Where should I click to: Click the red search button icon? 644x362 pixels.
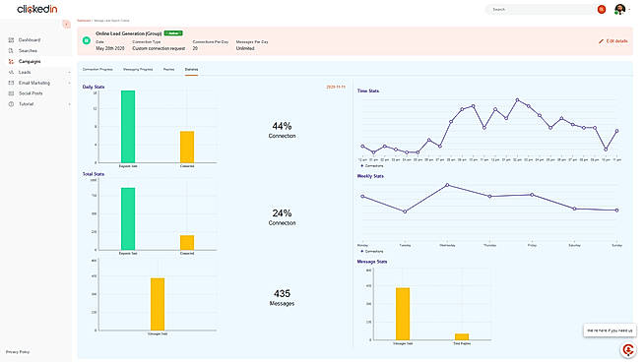point(602,9)
